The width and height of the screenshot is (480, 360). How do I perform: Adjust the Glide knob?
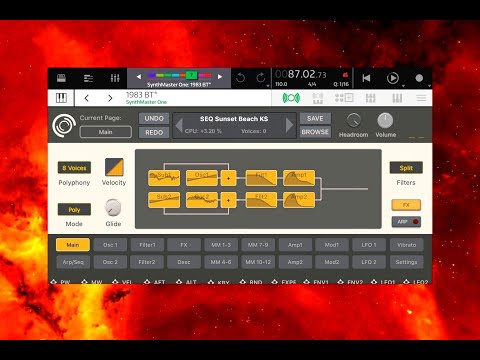(113, 207)
